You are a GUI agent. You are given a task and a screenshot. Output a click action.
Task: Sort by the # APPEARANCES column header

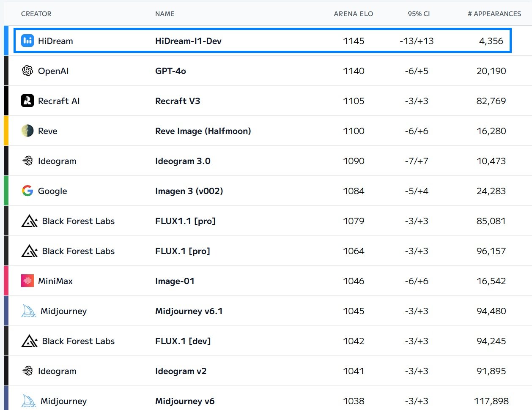[x=494, y=14]
